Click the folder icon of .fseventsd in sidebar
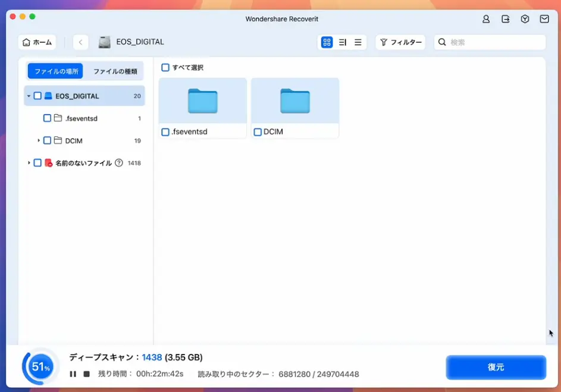Screen dimensions: 561x392 58,118
